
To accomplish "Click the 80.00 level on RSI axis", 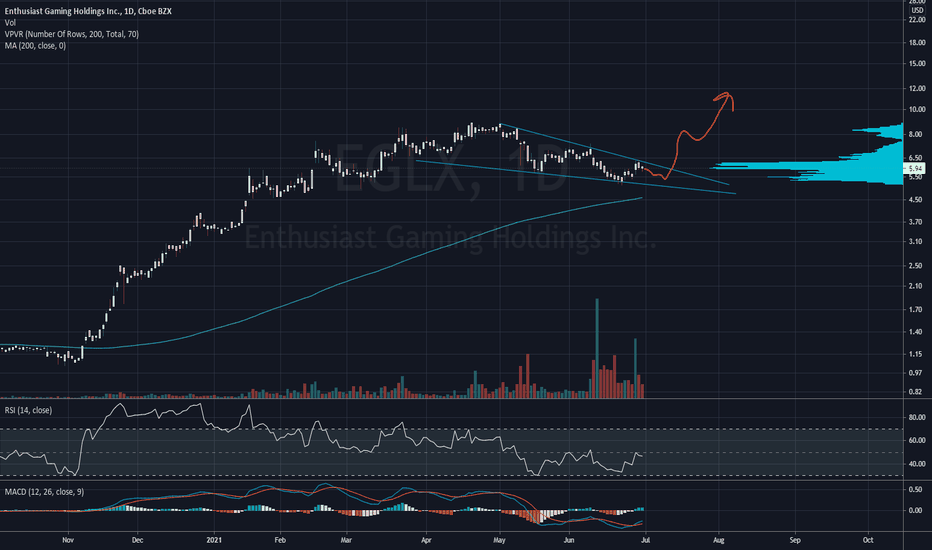I will (916, 417).
